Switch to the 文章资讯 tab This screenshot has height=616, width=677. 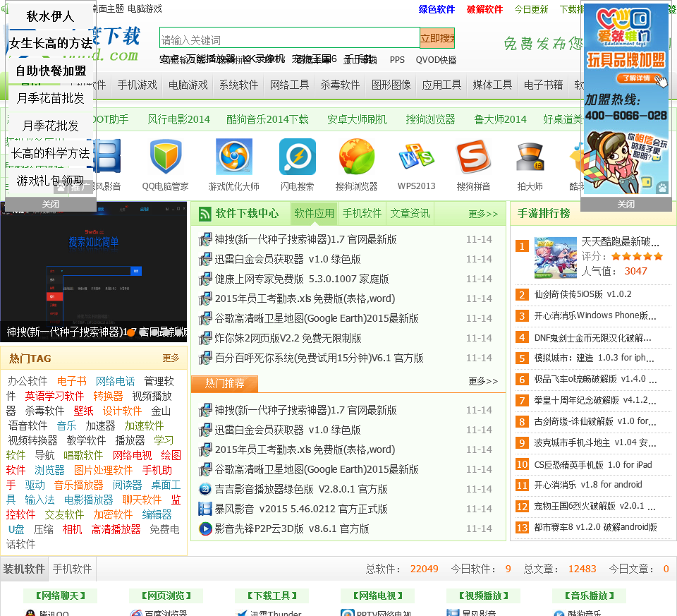coord(410,213)
